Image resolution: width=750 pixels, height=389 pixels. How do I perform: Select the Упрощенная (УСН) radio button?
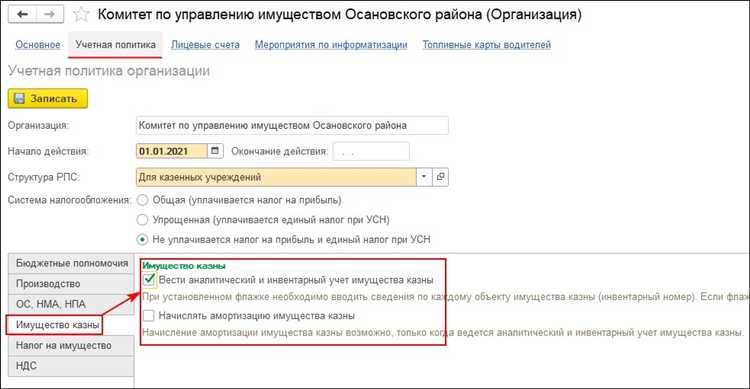142,220
